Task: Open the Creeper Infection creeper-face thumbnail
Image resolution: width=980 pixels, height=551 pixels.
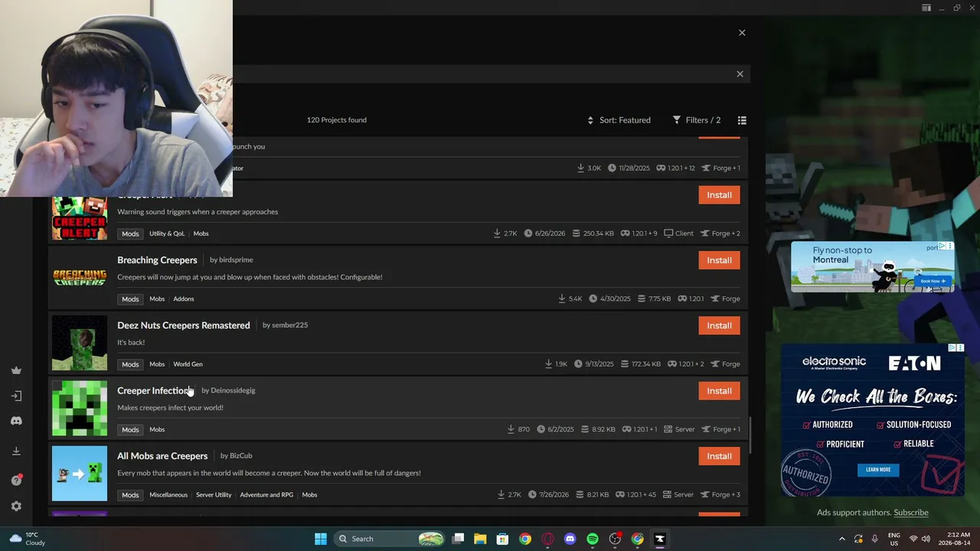Action: [x=80, y=408]
